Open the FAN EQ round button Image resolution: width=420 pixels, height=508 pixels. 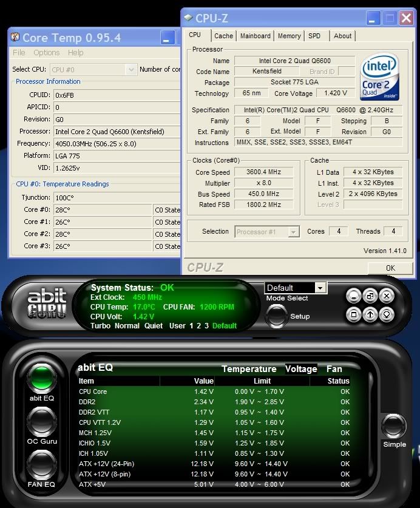42,466
